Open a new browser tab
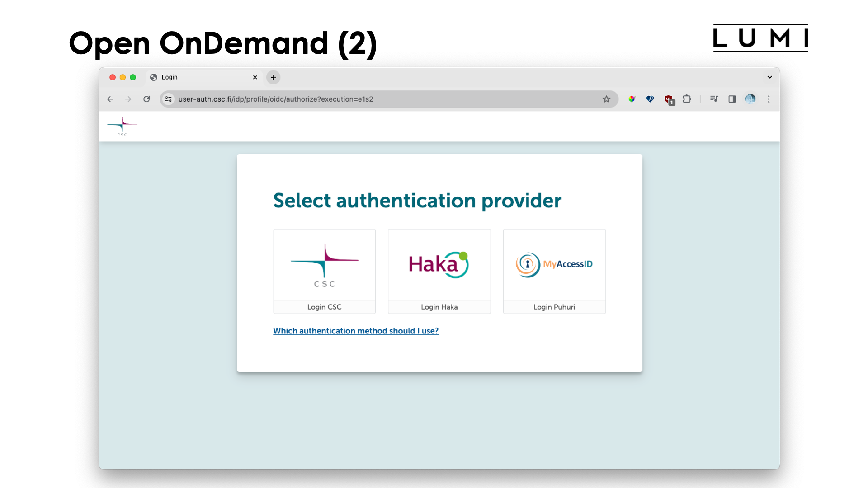The width and height of the screenshot is (868, 488). (x=273, y=77)
